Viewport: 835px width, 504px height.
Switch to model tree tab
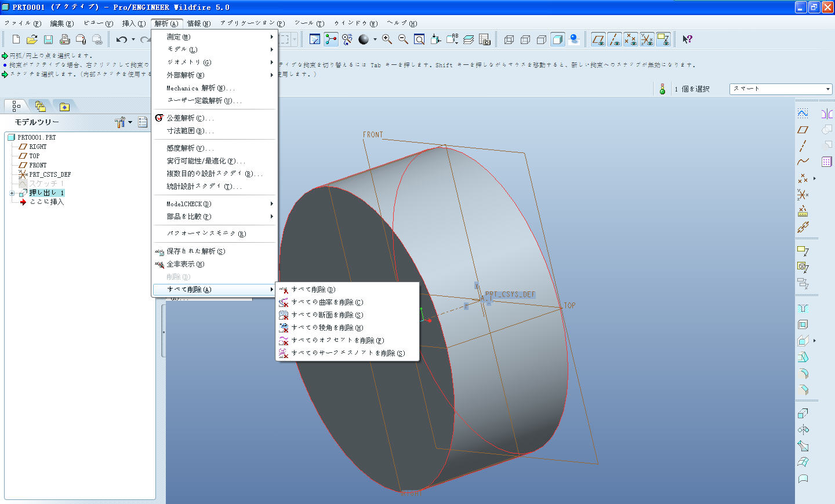click(x=16, y=106)
